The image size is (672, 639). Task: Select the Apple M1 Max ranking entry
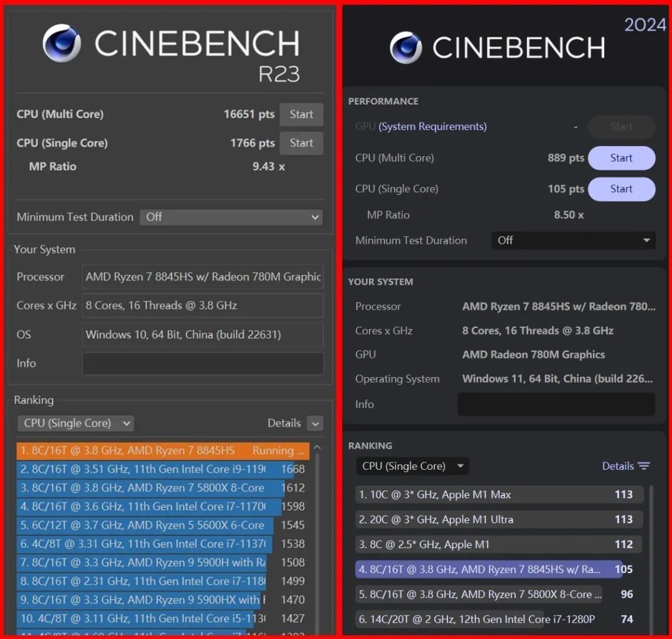(499, 495)
